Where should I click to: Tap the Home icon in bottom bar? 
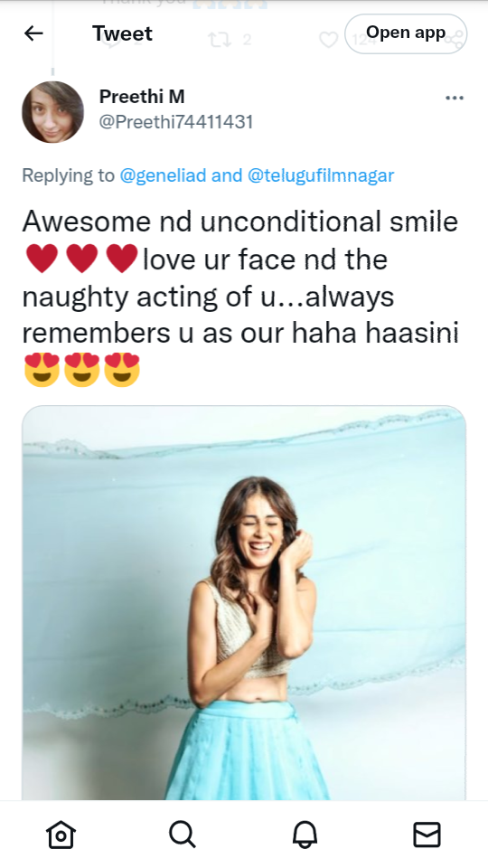(x=61, y=835)
